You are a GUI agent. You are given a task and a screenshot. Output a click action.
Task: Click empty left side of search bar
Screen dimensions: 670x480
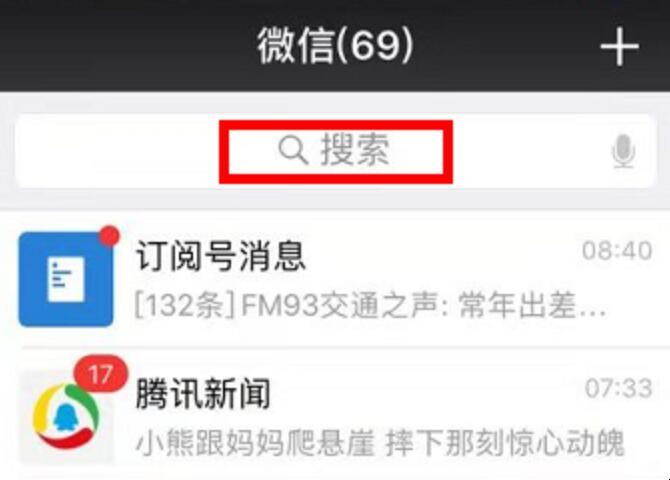point(118,151)
